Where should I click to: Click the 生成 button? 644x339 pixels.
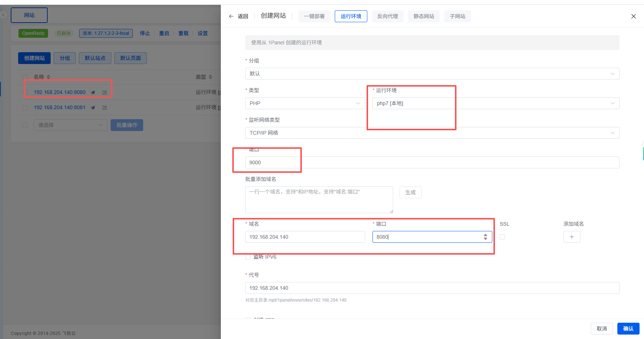(410, 192)
